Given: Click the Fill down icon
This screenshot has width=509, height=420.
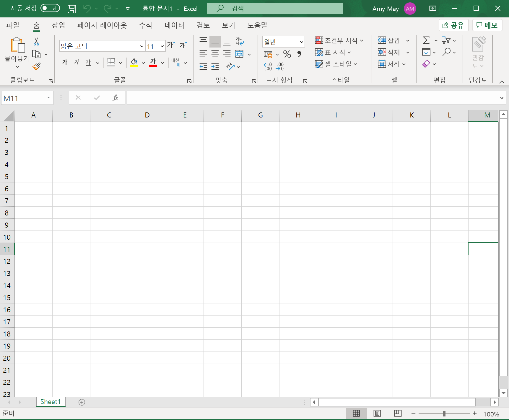Looking at the screenshot, I should (426, 52).
